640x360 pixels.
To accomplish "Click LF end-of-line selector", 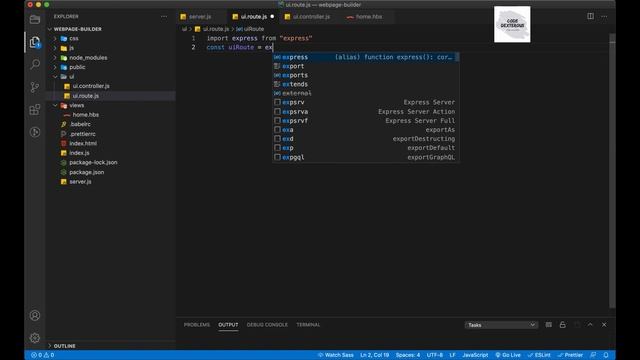I will tap(452, 355).
